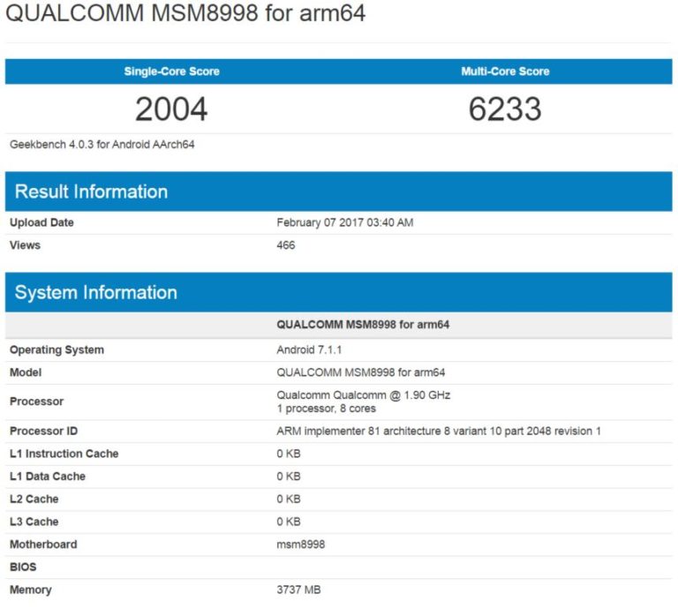The image size is (678, 616).
Task: Click the Processor row label
Action: point(37,402)
